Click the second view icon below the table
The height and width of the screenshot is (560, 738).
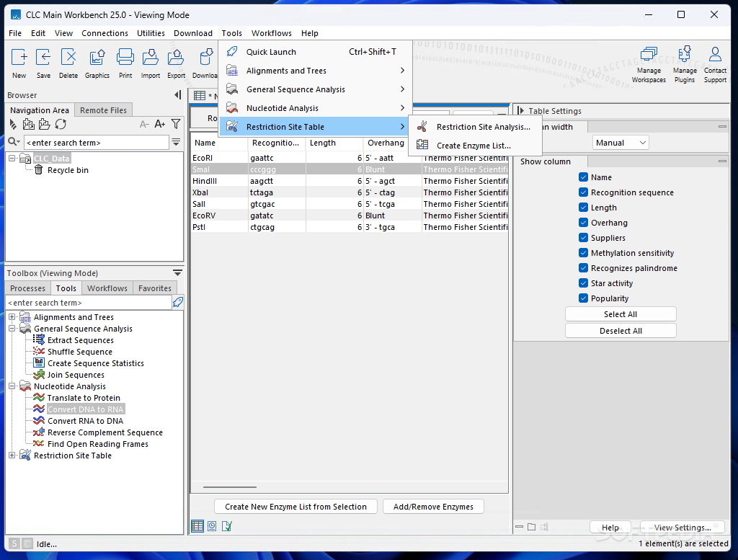coord(212,526)
